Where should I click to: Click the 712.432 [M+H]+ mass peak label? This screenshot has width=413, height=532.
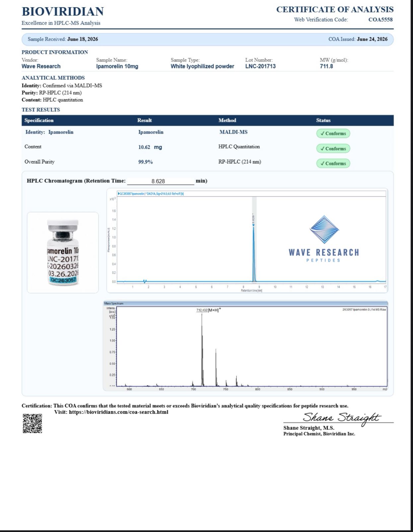coord(209,310)
